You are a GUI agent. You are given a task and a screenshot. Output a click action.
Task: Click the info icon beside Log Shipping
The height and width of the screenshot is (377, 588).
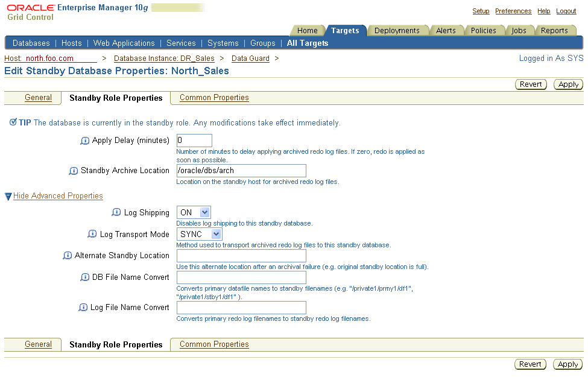click(x=116, y=212)
